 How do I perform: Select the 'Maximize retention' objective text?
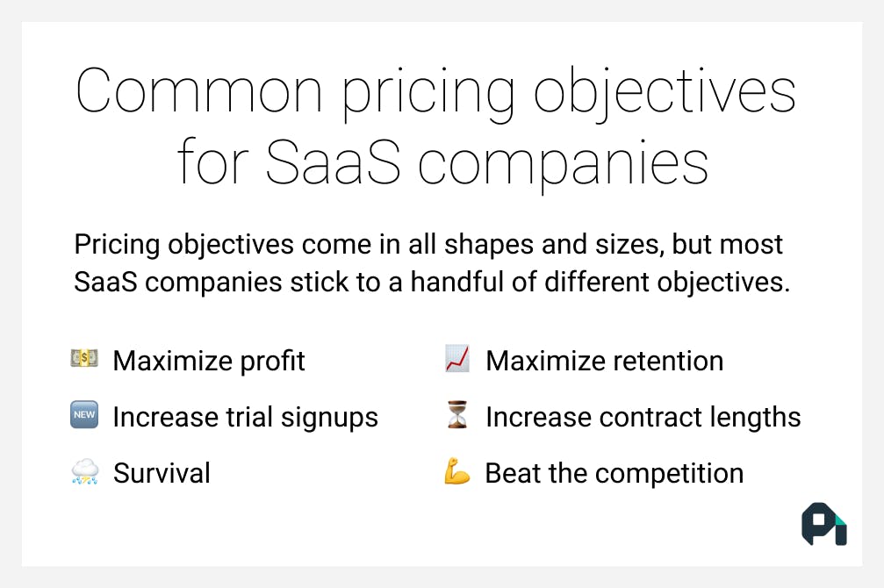[604, 361]
